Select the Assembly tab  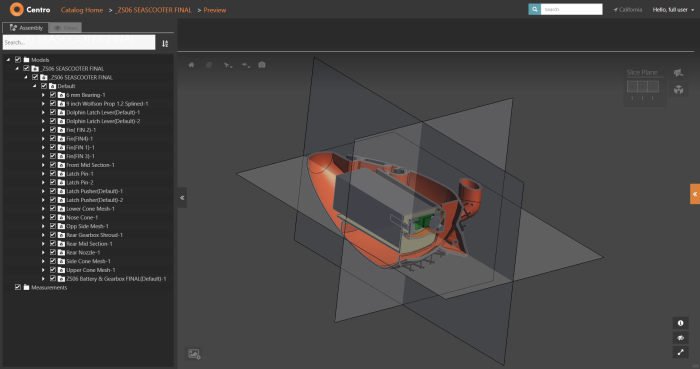(26, 28)
